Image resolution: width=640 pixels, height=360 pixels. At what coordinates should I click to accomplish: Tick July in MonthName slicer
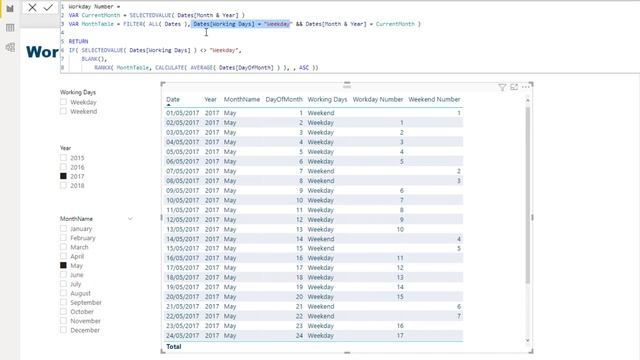[x=63, y=284]
